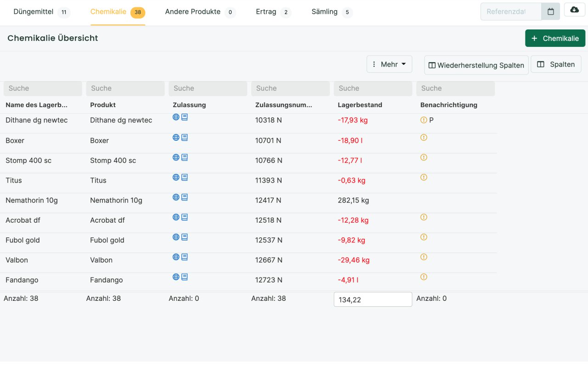Open book icon for Dithane dg newtec
The image size is (588, 368).
(x=185, y=117)
